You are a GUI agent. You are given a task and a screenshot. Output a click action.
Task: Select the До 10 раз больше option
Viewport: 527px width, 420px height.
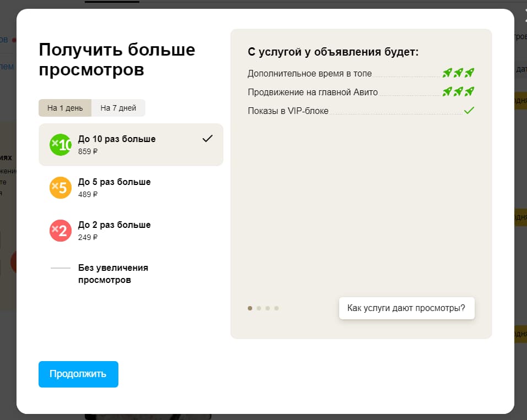coord(131,145)
